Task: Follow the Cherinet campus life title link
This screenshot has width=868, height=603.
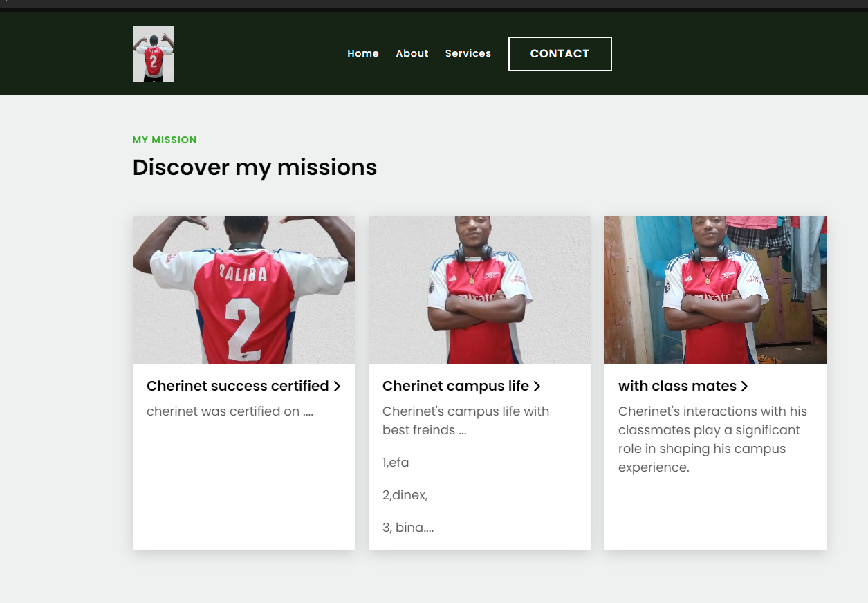Action: click(x=455, y=386)
